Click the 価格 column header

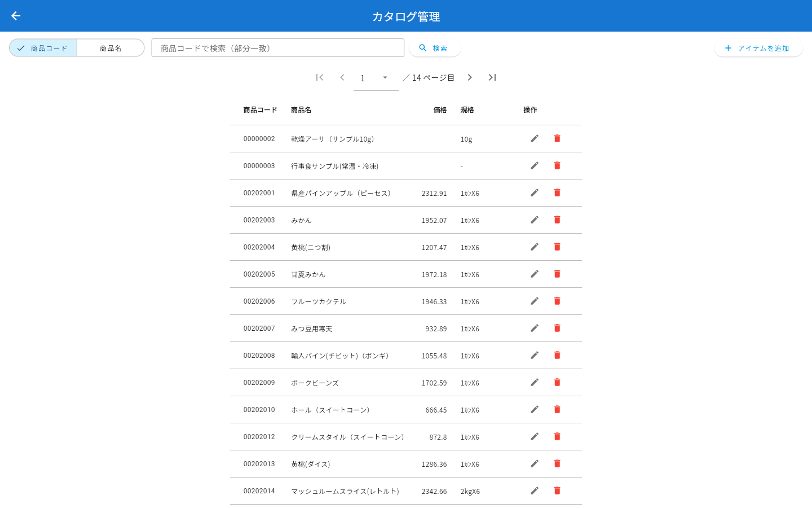pos(440,110)
